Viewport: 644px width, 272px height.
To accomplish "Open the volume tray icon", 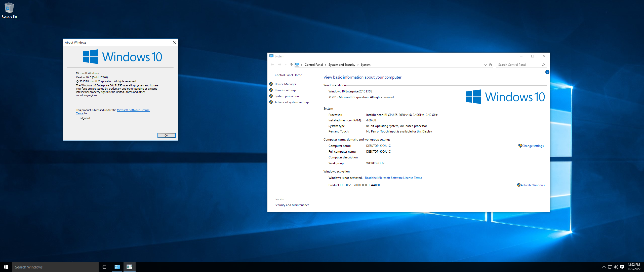I will click(616, 267).
